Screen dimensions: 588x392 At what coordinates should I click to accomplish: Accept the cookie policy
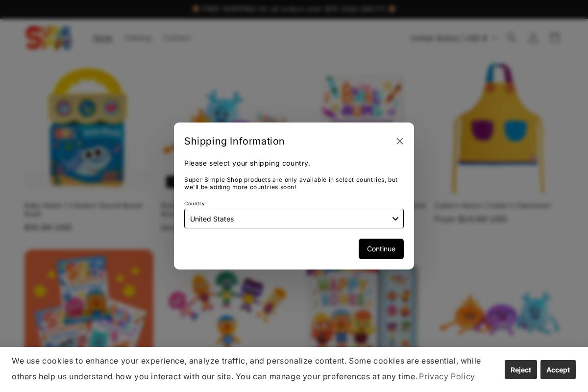(558, 369)
